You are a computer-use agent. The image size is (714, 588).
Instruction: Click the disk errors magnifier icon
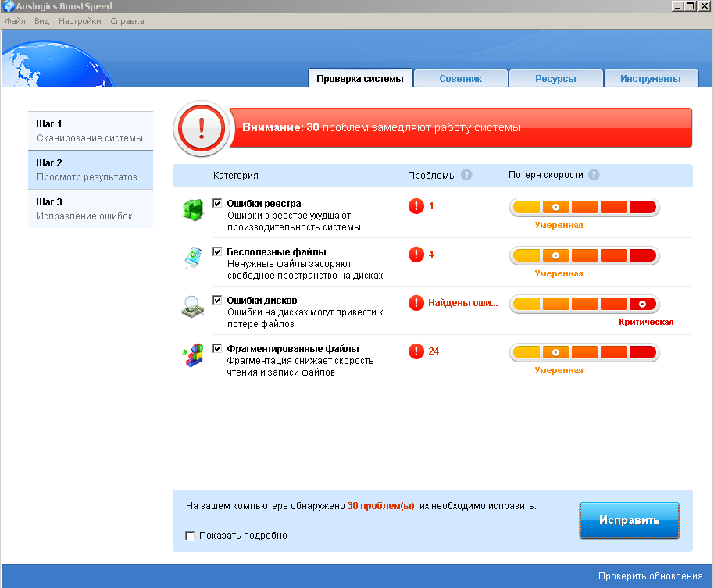tap(193, 307)
